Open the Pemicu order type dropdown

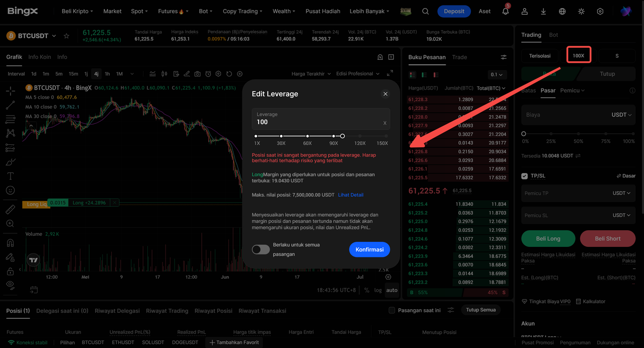[573, 91]
